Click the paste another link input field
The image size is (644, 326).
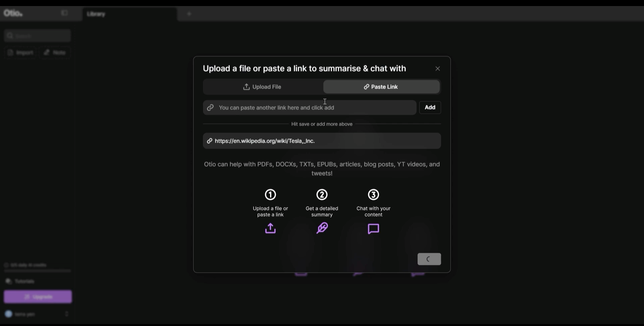(x=310, y=108)
